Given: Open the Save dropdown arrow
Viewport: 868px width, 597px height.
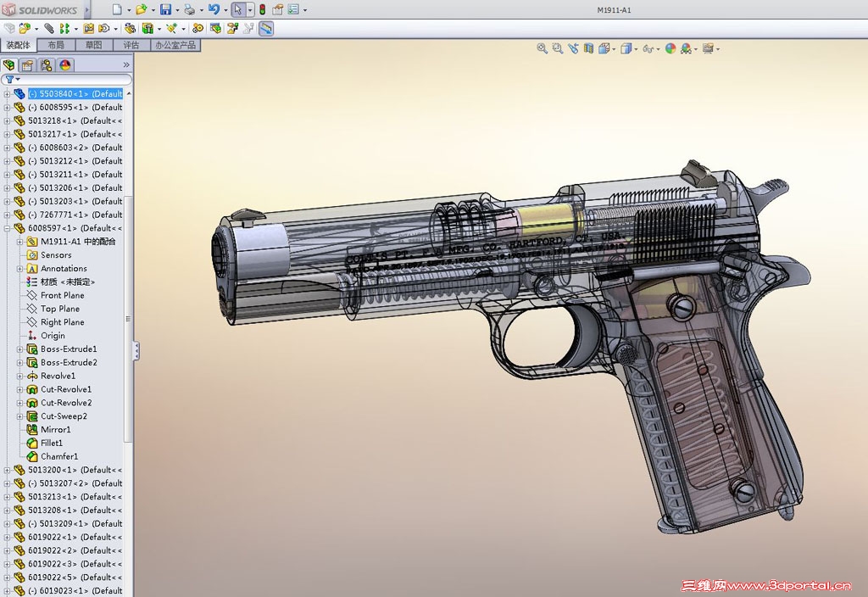Looking at the screenshot, I should pos(177,10).
